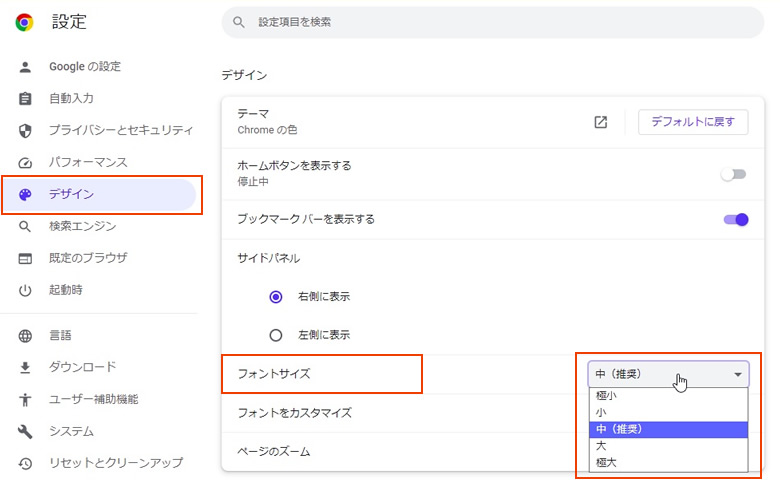Disable the ブックマーク バーを表示する switch
The image size is (780, 486).
(735, 219)
